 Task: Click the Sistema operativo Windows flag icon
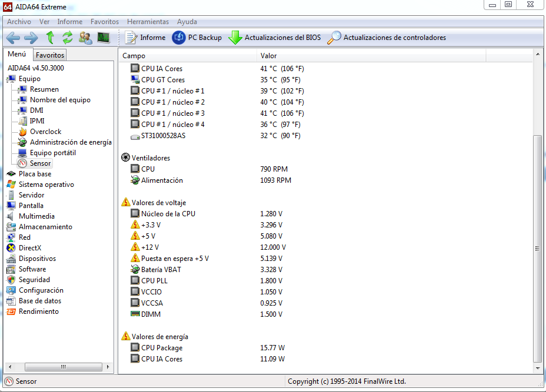tap(11, 185)
